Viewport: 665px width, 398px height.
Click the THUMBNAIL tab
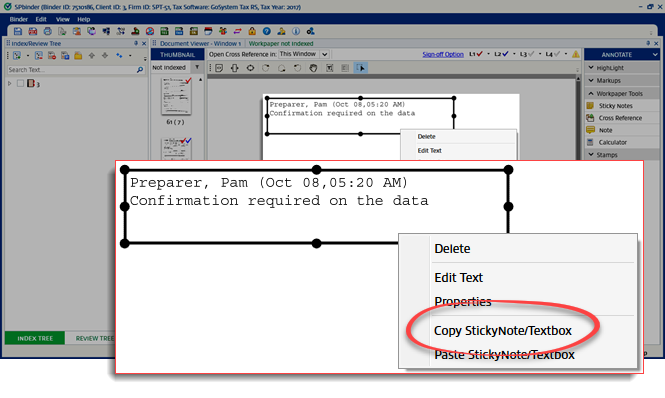177,55
